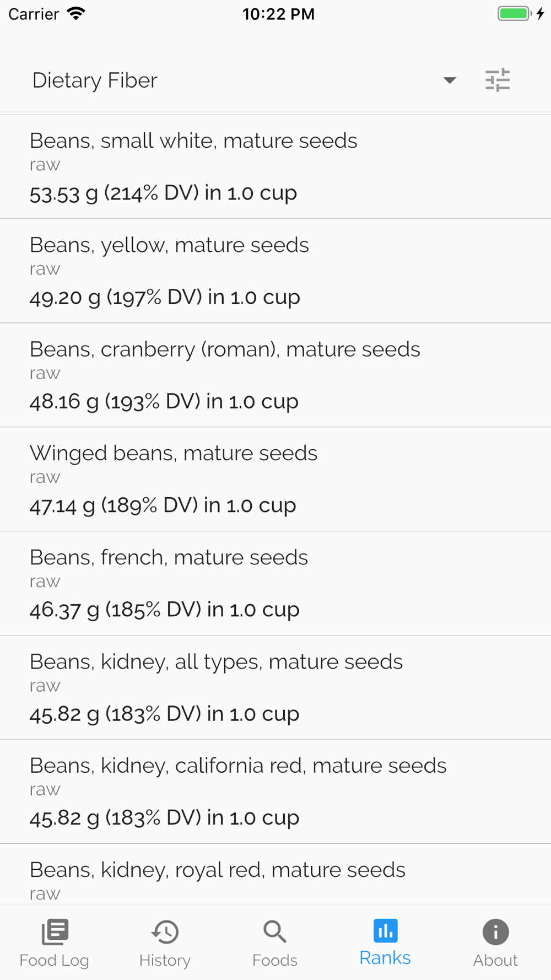This screenshot has height=980, width=551.
Task: Tap the History clock icon
Action: coord(165,931)
